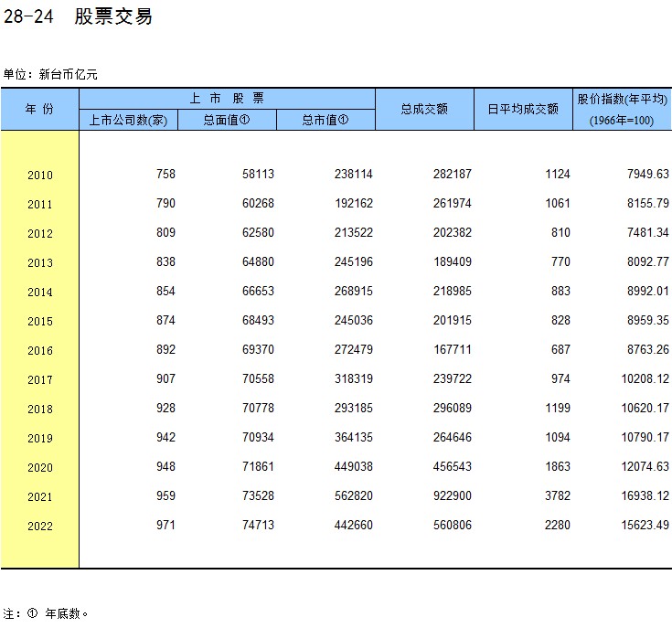This screenshot has height=628, width=672.
Task: Click listed companies value 790
Action: [x=165, y=203]
